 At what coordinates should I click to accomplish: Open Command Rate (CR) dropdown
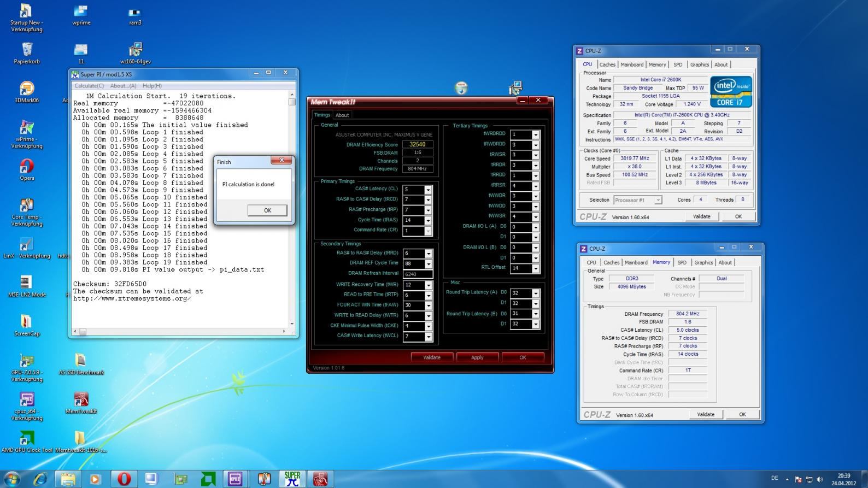point(428,231)
